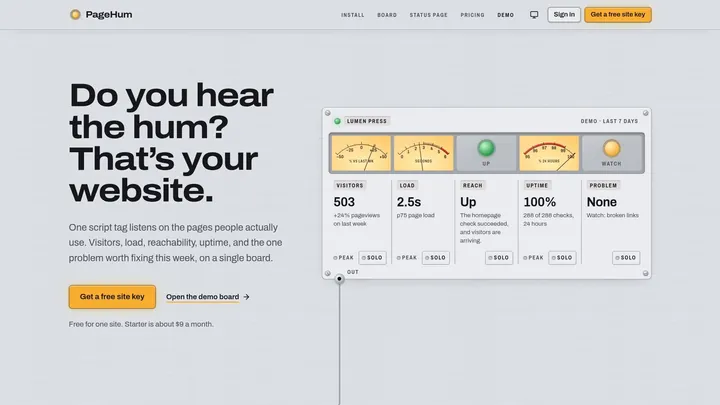Image resolution: width=720 pixels, height=405 pixels.
Task: Click the DEMO · LAST 7 DAYS label
Action: pyautogui.click(x=609, y=121)
